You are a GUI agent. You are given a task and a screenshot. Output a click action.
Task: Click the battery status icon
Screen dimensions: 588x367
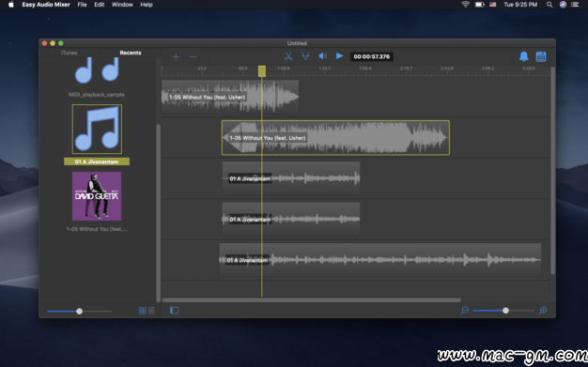[x=480, y=5]
